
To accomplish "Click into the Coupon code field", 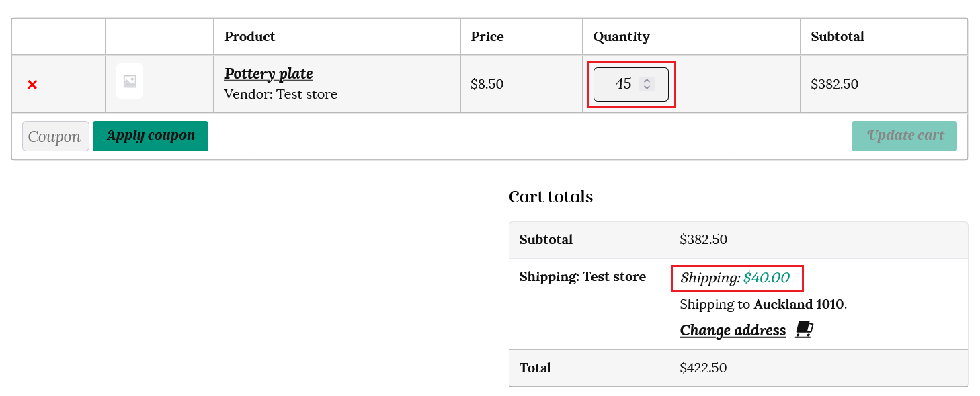I will (55, 136).
